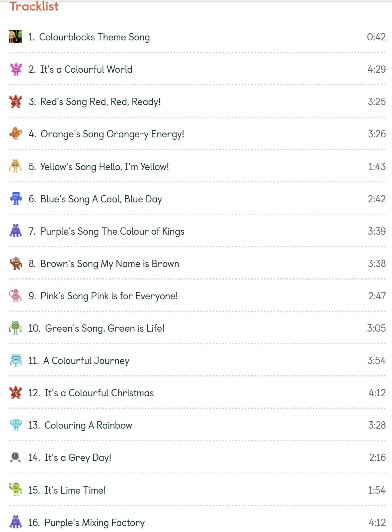
Task: Play the track Colouring A Rainbow
Action: point(88,425)
